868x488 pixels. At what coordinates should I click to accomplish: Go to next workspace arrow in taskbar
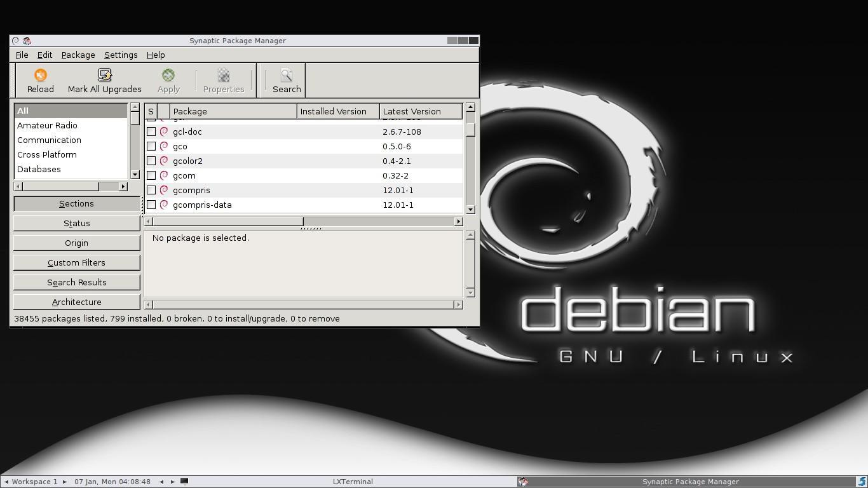pyautogui.click(x=64, y=482)
